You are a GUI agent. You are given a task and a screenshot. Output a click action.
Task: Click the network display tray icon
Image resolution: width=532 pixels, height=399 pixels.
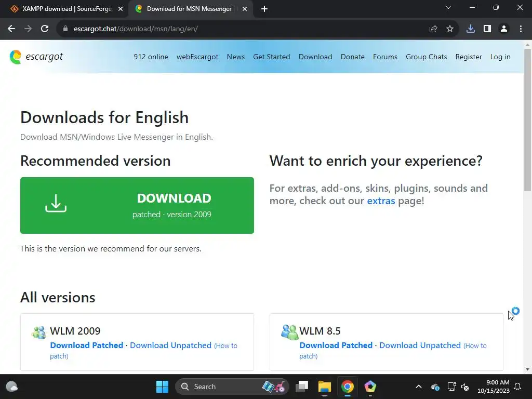(x=451, y=387)
